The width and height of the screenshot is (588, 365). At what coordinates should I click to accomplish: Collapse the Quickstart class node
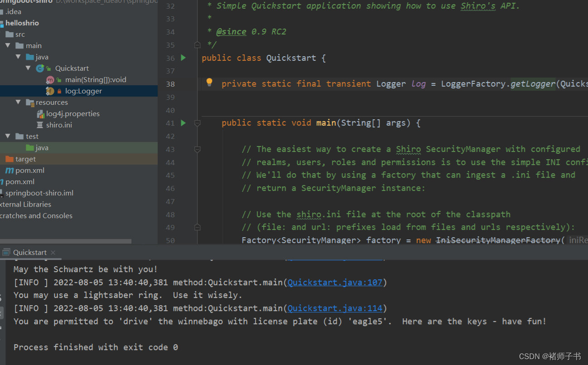click(x=28, y=68)
